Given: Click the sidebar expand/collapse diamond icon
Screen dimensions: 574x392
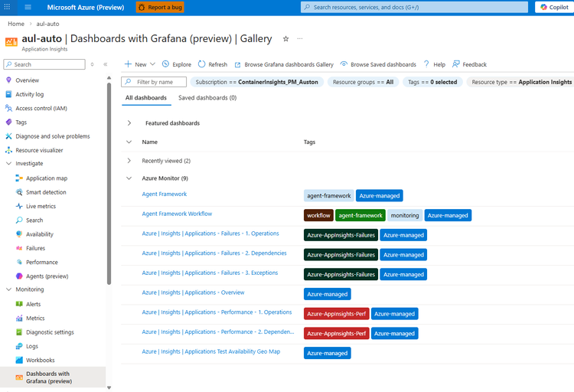Looking at the screenshot, I should 93,64.
